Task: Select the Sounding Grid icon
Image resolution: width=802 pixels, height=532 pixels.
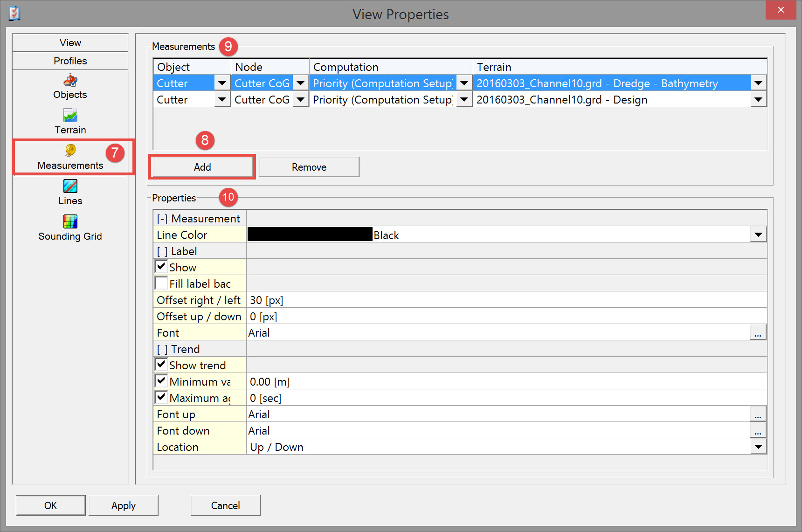Action: click(x=70, y=221)
